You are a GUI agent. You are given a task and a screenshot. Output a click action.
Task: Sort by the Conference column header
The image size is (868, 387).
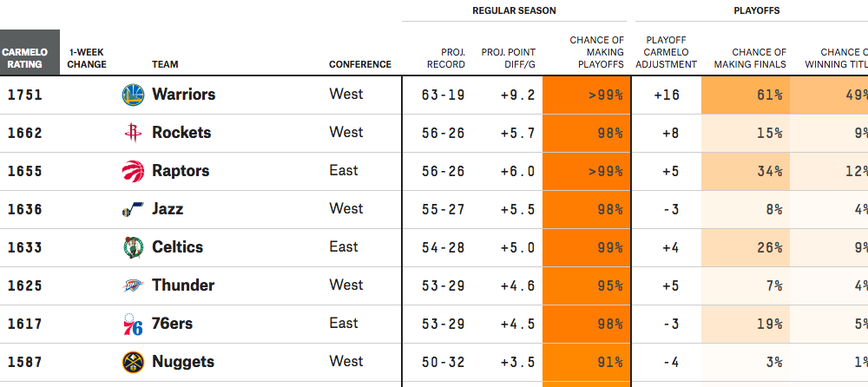(360, 64)
